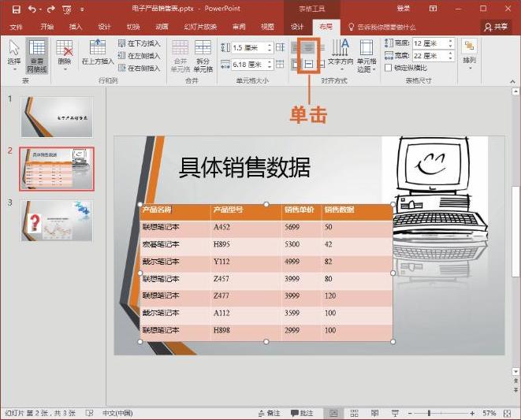Toggle 查看网格线 view gridlines button

click(37, 55)
